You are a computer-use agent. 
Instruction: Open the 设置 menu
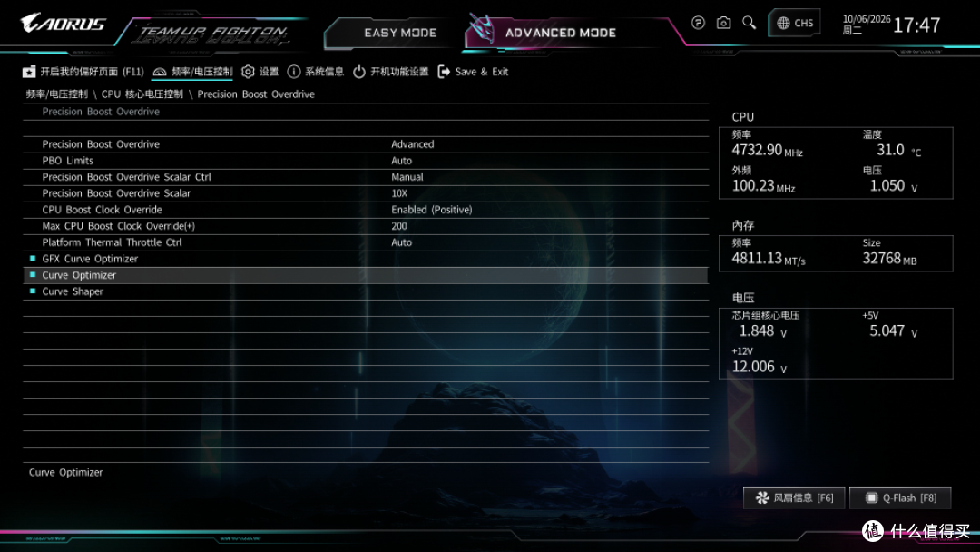tap(260, 72)
